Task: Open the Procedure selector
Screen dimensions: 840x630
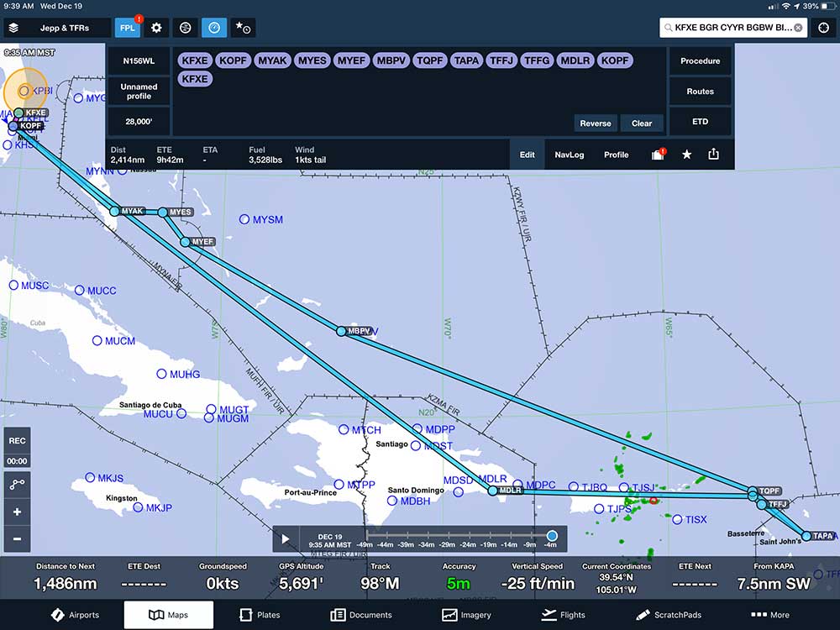Action: click(x=700, y=60)
